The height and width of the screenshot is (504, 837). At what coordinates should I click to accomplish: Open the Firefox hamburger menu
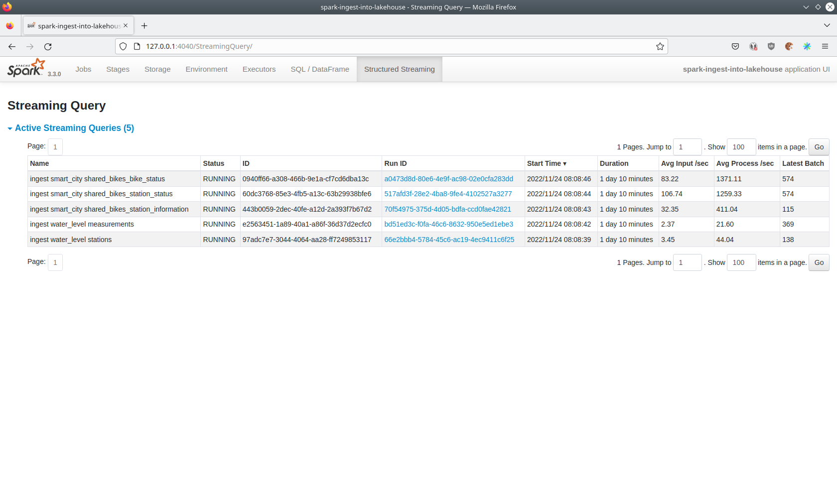[x=825, y=46]
